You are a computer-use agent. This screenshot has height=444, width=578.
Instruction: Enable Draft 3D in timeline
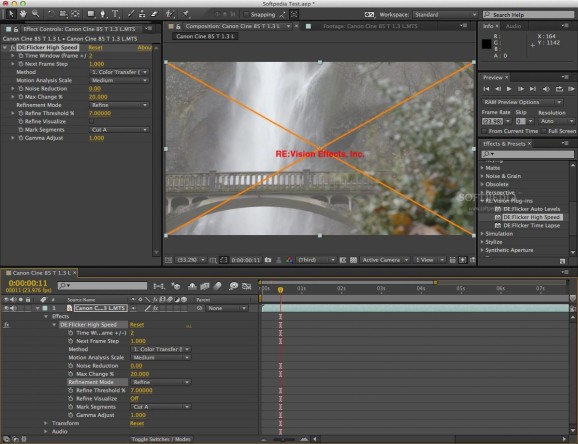pyautogui.click(x=176, y=286)
